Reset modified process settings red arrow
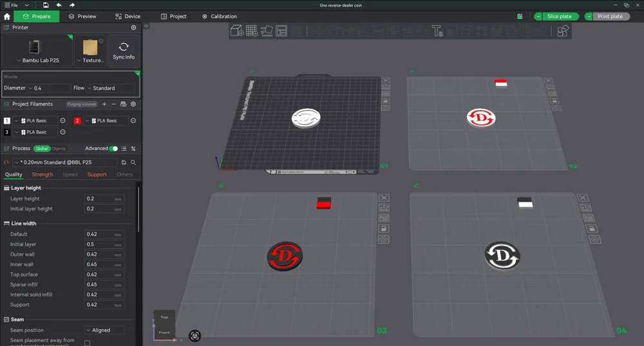 6,162
